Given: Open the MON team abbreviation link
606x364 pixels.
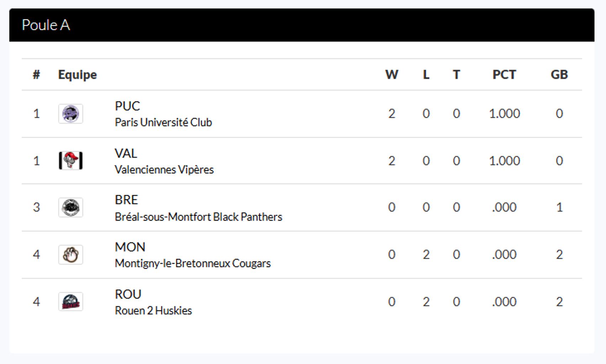Looking at the screenshot, I should (x=130, y=247).
